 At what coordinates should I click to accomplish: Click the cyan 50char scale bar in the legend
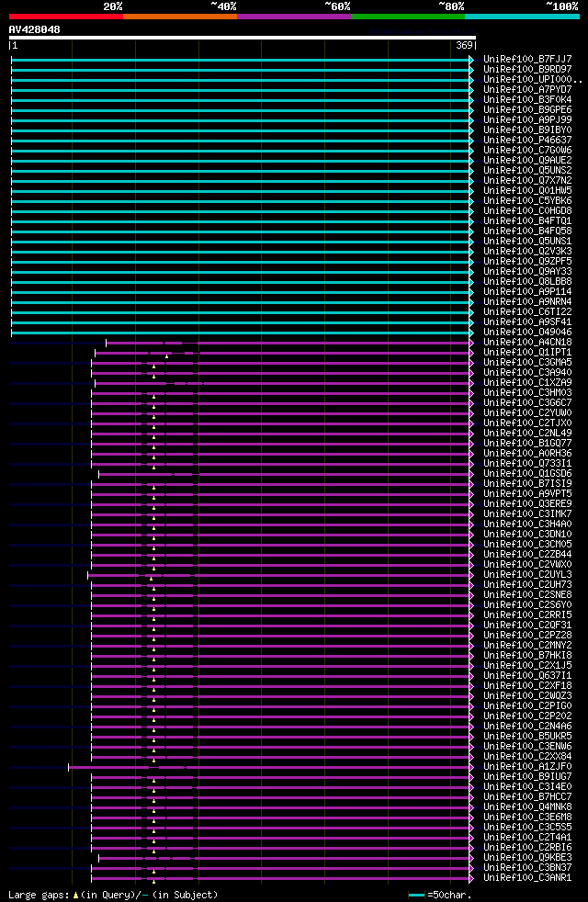(x=416, y=895)
